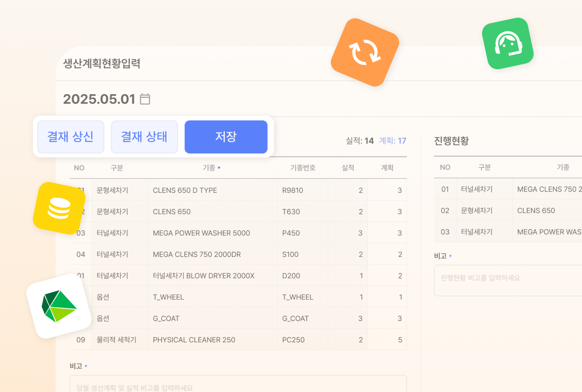The width and height of the screenshot is (582, 392).
Task: Click the NO header in 진행현황 table
Action: coord(445,167)
